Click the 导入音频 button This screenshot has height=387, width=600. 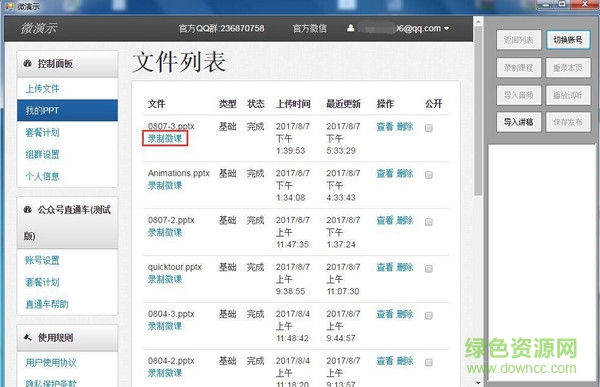pyautogui.click(x=519, y=95)
